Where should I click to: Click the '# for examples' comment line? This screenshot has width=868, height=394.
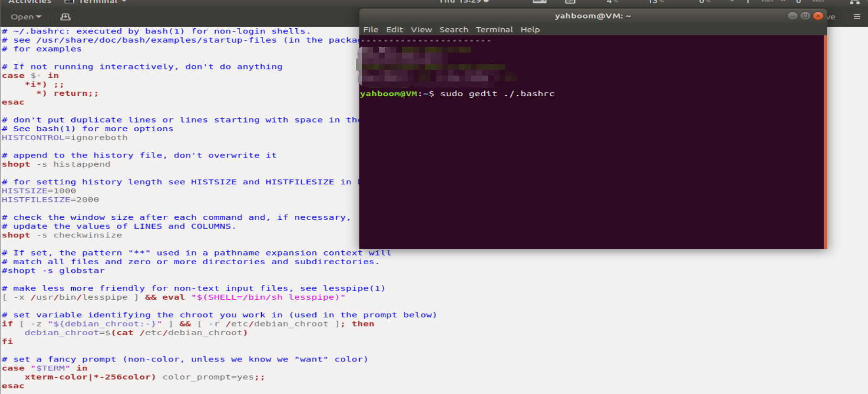coord(42,49)
